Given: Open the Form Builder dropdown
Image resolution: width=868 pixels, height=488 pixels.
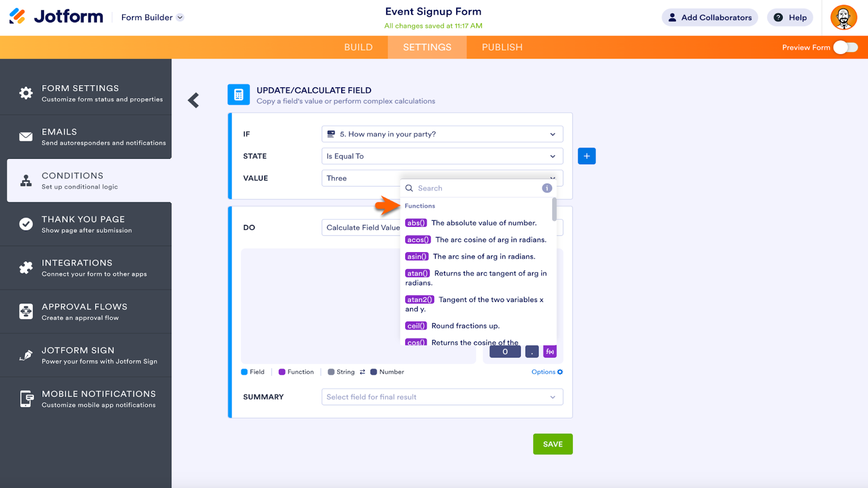Looking at the screenshot, I should click(152, 17).
